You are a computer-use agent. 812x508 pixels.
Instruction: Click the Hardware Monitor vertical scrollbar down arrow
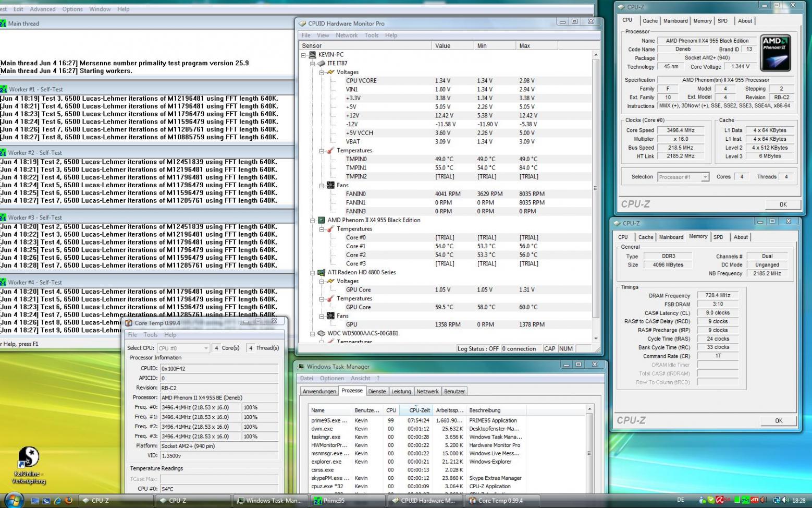click(x=596, y=338)
